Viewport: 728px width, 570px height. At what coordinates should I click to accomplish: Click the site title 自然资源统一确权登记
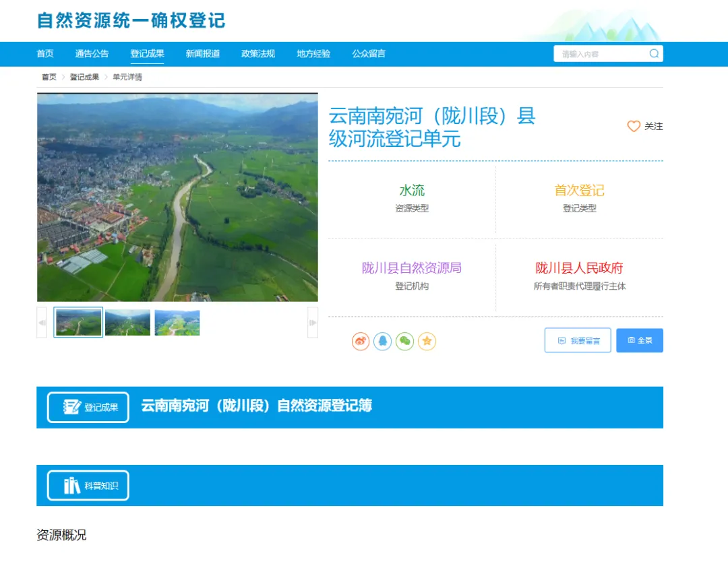[x=131, y=20]
